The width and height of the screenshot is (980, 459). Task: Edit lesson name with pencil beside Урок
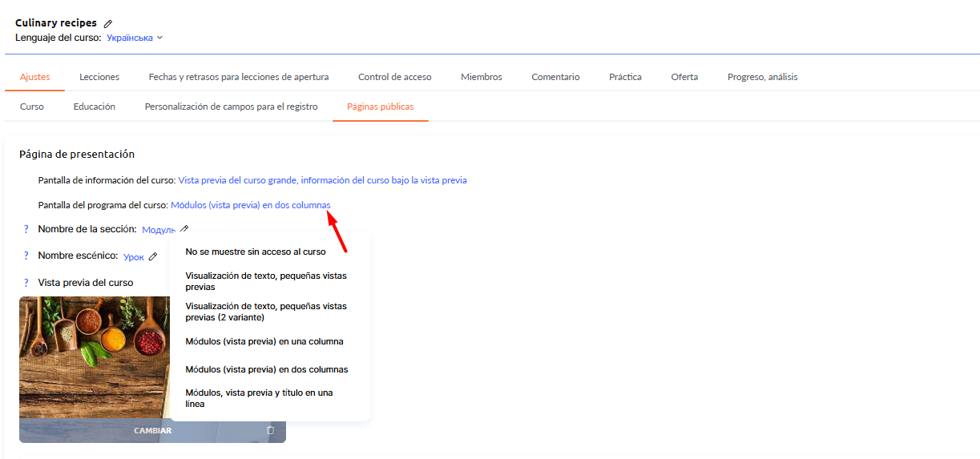coord(153,256)
